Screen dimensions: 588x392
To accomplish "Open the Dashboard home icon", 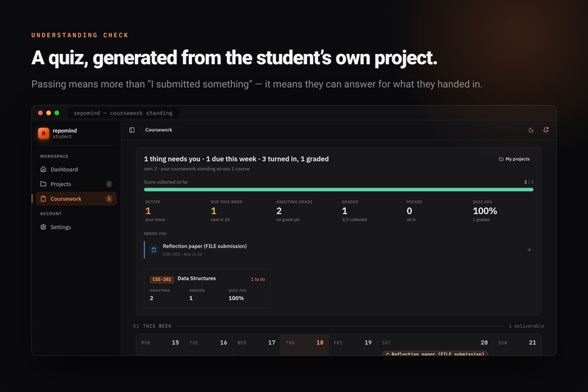I will pyautogui.click(x=43, y=169).
